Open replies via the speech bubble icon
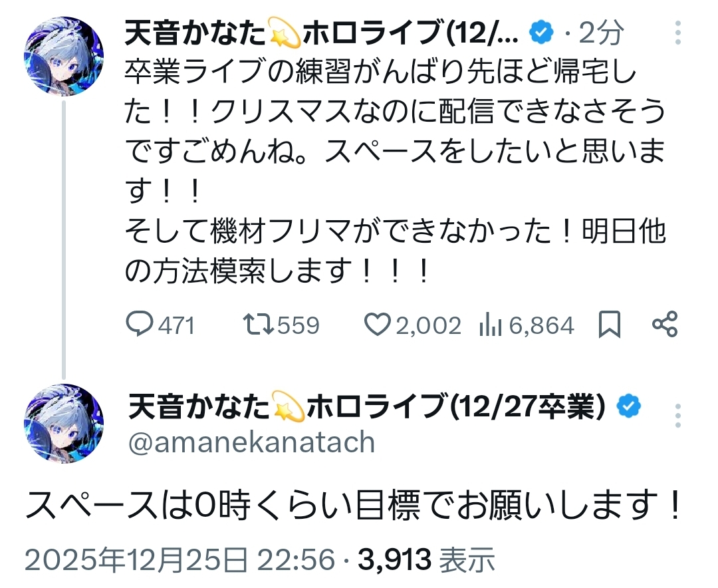The height and width of the screenshot is (588, 718). coord(140,325)
